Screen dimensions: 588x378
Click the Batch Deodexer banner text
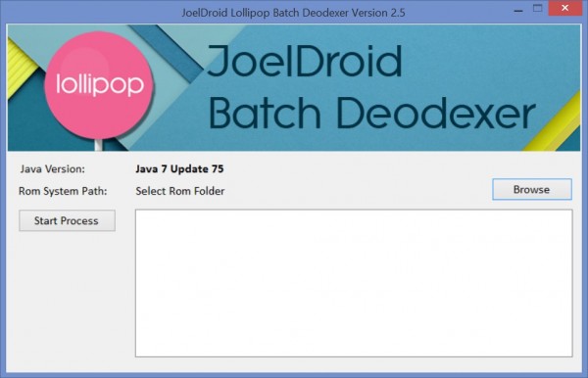coord(371,113)
